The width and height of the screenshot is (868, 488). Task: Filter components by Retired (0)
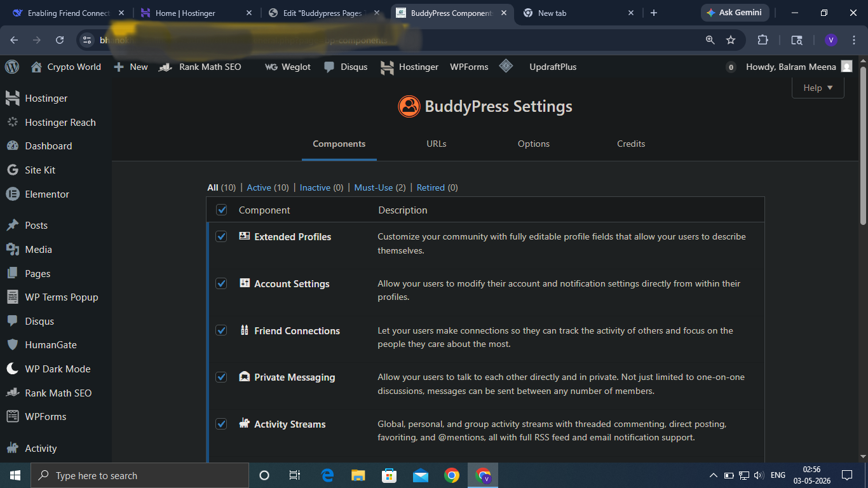[437, 187]
